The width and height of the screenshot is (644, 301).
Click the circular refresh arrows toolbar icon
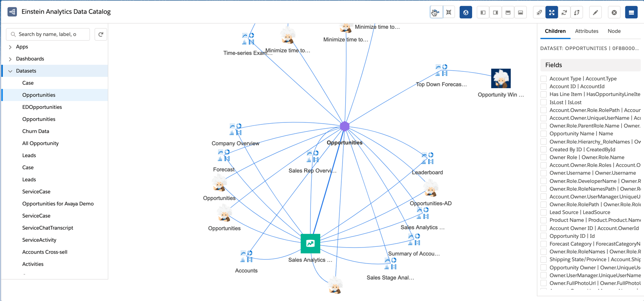[564, 12]
